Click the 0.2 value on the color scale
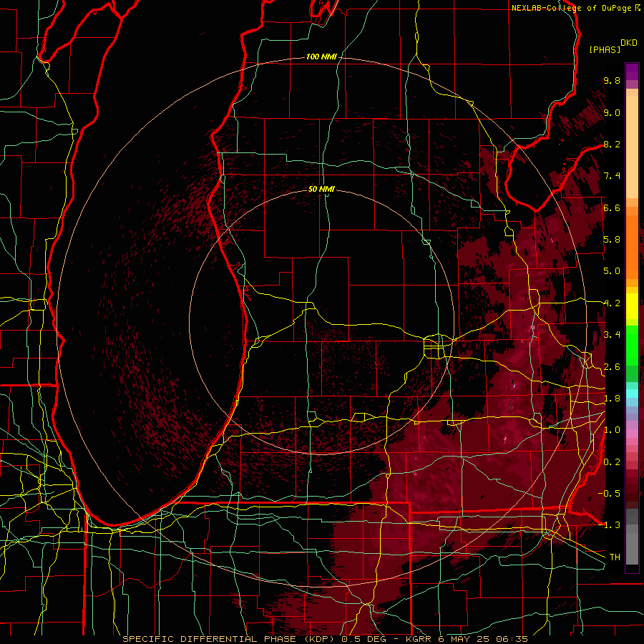The image size is (644, 644). (x=612, y=462)
